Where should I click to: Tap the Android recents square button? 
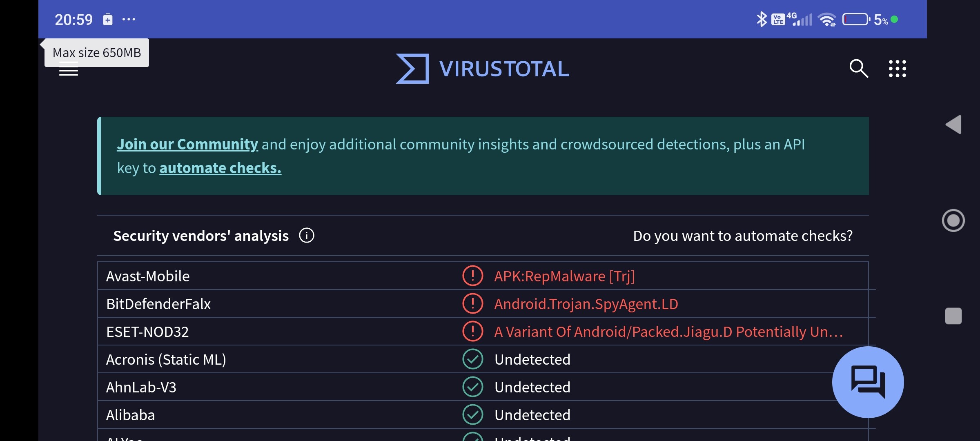tap(953, 316)
